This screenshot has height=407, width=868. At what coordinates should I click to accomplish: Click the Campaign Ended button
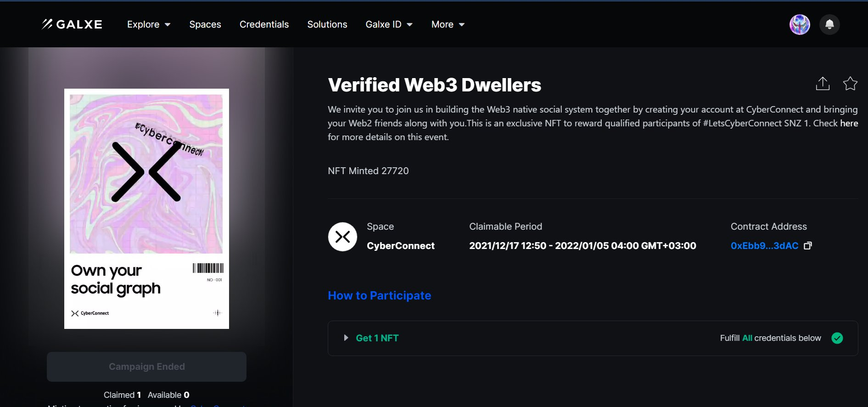pyautogui.click(x=146, y=367)
